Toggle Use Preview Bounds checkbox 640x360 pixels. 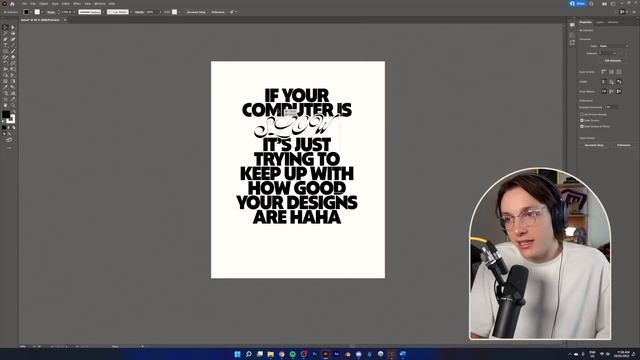point(582,114)
